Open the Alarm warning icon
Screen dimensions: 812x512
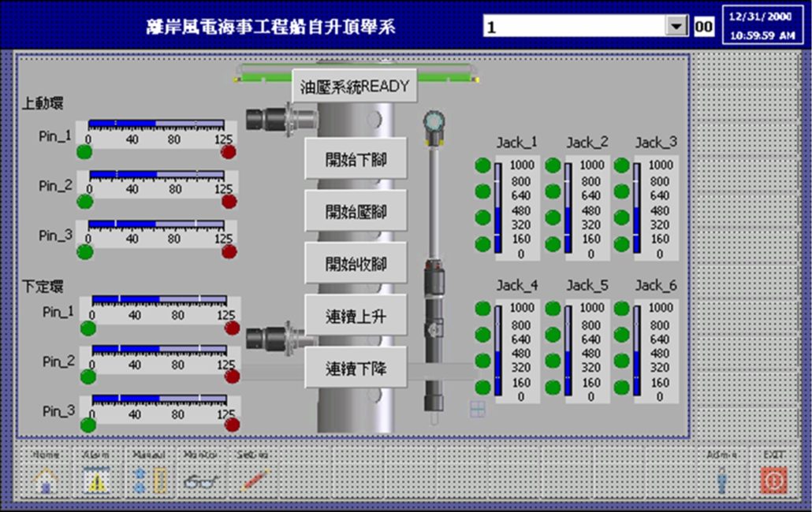pos(96,481)
